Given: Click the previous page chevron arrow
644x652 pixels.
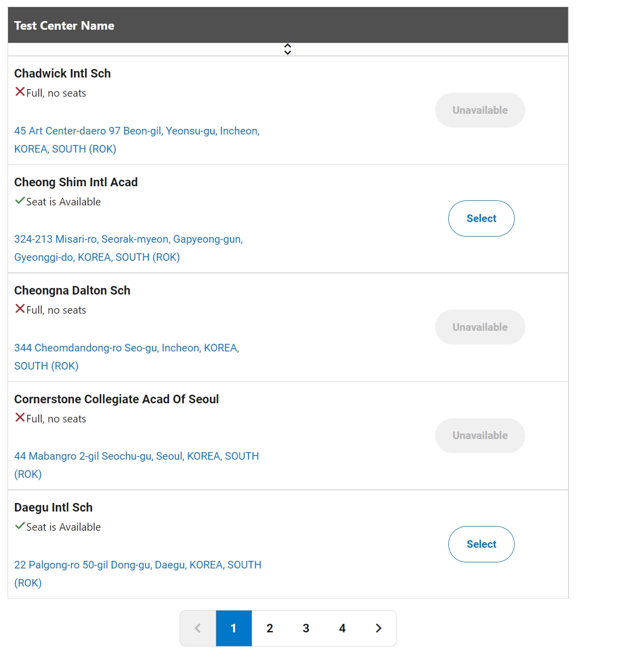Looking at the screenshot, I should (198, 628).
